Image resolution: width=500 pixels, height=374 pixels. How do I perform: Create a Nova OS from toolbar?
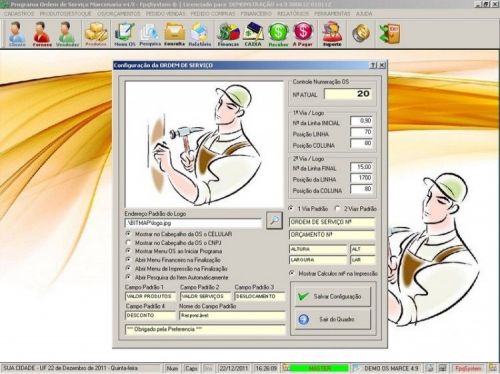click(x=125, y=34)
